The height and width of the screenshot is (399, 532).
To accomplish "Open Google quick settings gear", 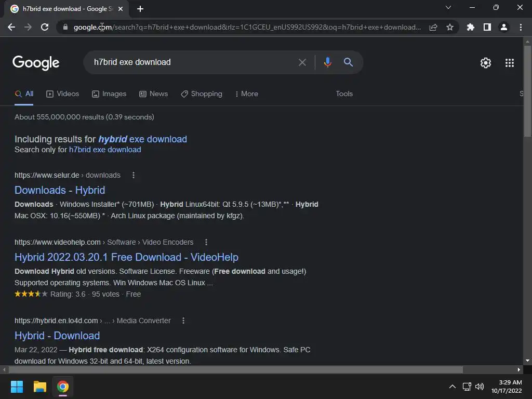I will [x=486, y=63].
